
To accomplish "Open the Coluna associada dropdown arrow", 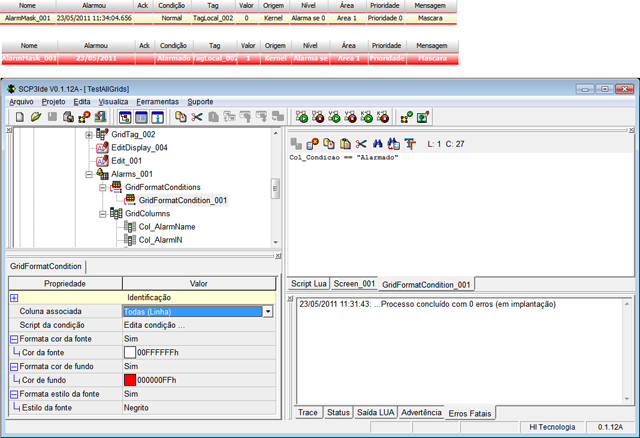I will (268, 311).
